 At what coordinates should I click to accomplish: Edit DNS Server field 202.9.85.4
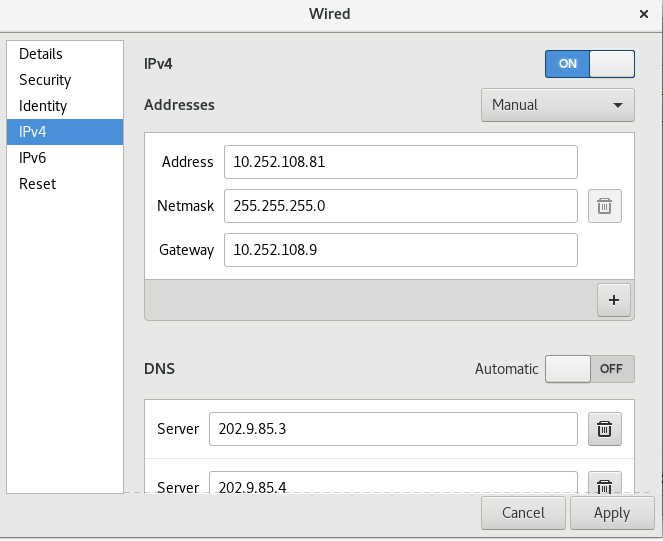click(x=393, y=483)
